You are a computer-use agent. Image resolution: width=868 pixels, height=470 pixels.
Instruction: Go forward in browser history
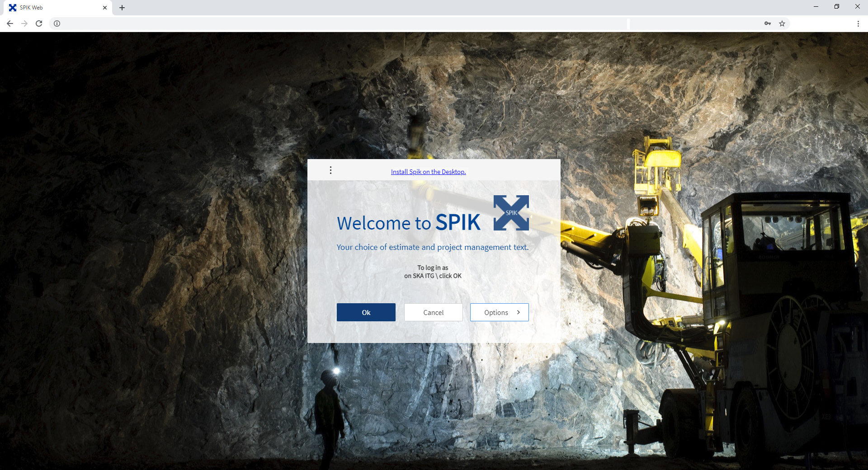tap(24, 23)
